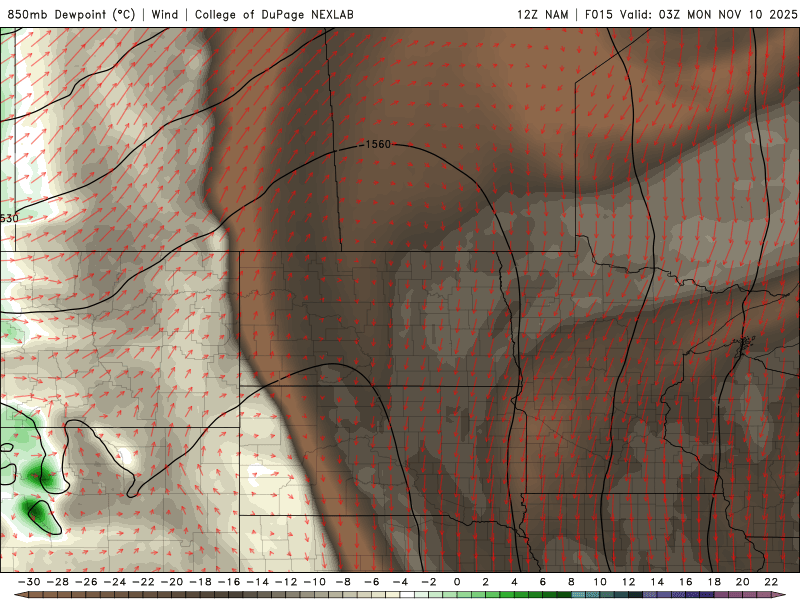Click the "College of DuPage NEXLAB" text
800x600 pixels.
(274, 14)
